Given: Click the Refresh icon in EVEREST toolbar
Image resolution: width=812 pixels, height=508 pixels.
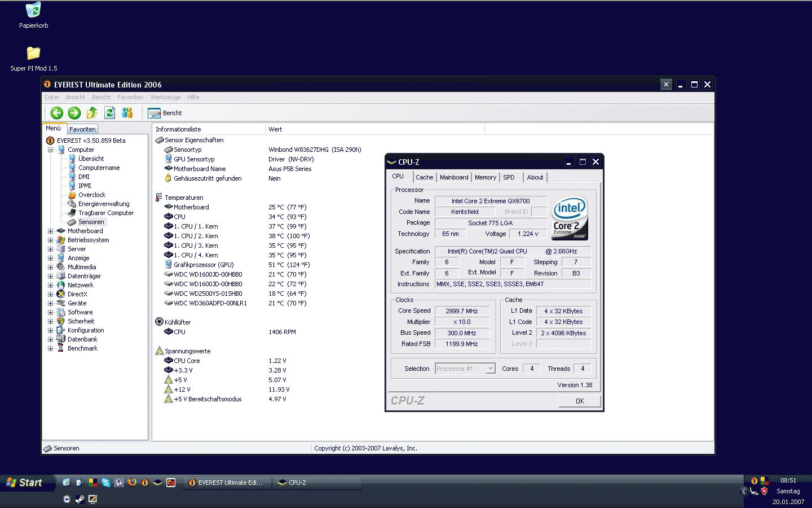Looking at the screenshot, I should point(110,113).
